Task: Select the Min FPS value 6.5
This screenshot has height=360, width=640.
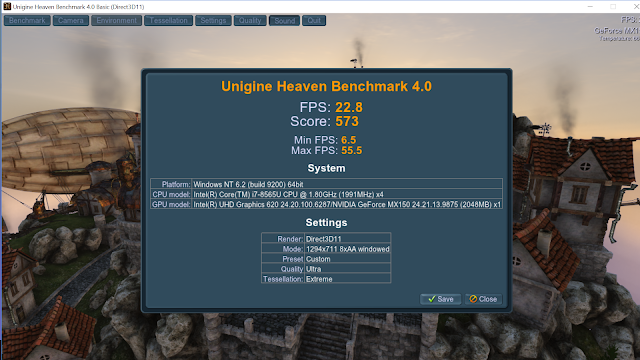Action: click(349, 140)
